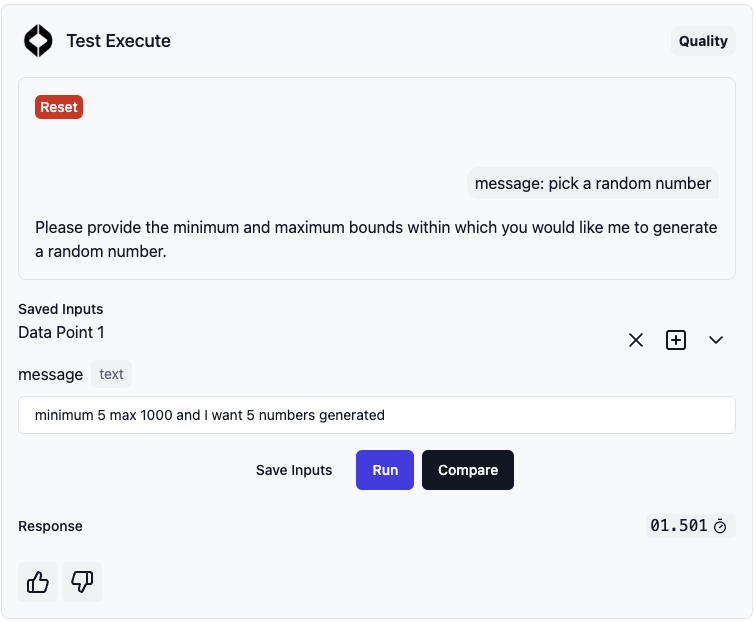This screenshot has height=622, width=756.
Task: Click the red Reset button
Action: click(x=59, y=107)
